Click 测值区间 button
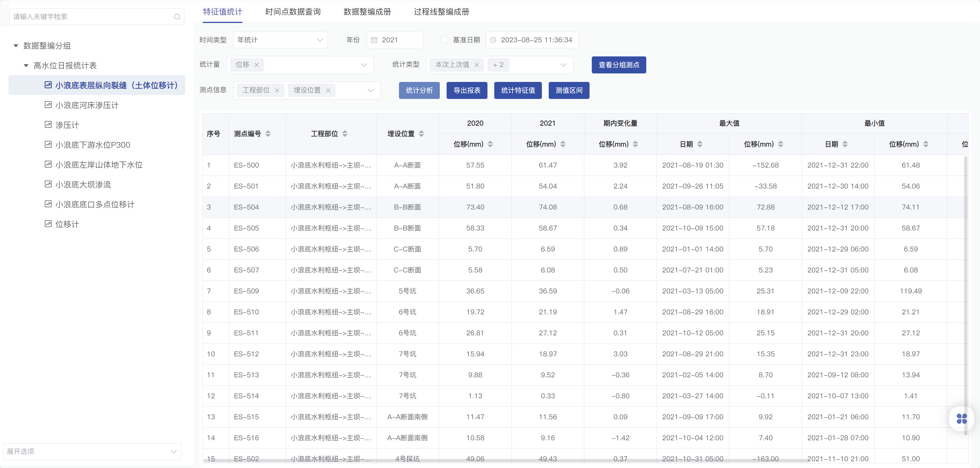This screenshot has height=468, width=980. [569, 90]
